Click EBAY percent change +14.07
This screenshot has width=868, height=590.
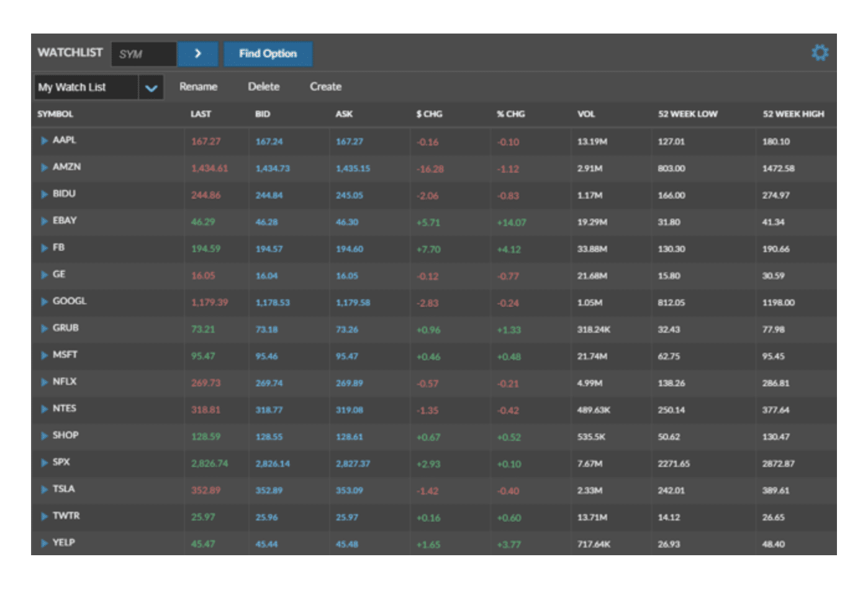click(511, 223)
